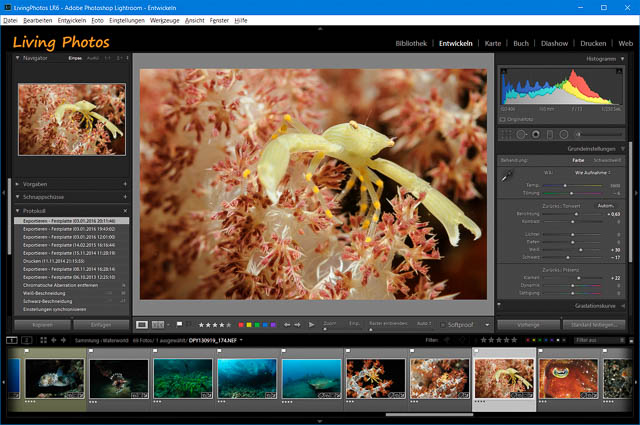Clear history with the Protokoll X
640x425 pixels.
pyautogui.click(x=125, y=211)
